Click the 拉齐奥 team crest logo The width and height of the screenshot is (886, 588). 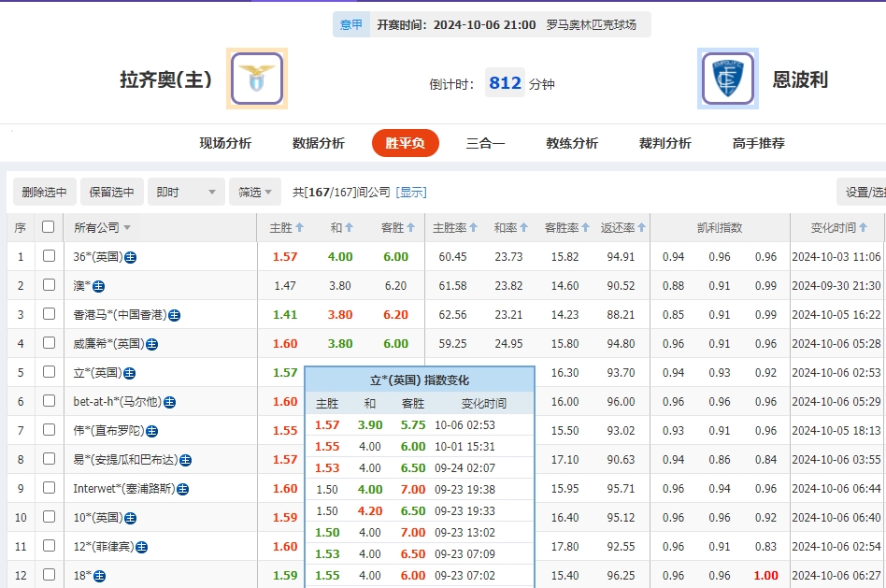pyautogui.click(x=256, y=79)
